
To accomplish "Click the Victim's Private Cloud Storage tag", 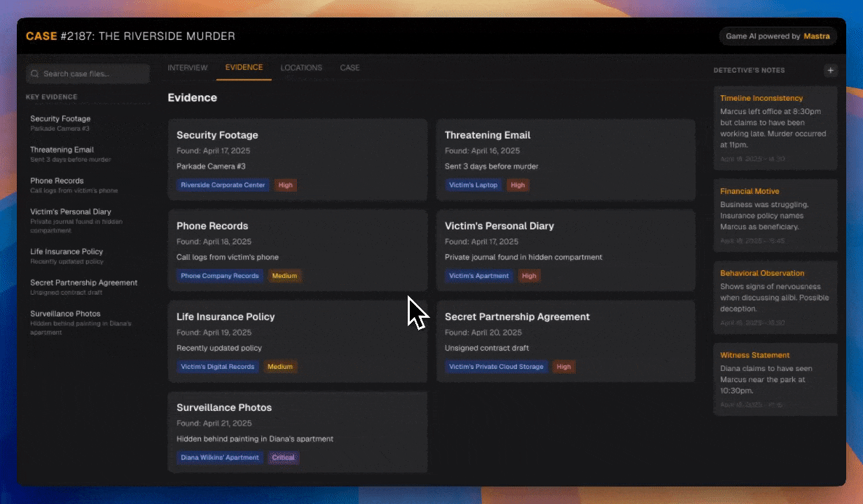I will pyautogui.click(x=496, y=367).
